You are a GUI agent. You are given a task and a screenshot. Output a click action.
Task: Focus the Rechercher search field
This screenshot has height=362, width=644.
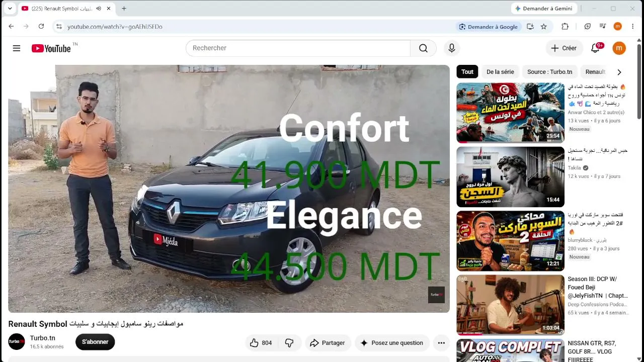click(x=298, y=48)
